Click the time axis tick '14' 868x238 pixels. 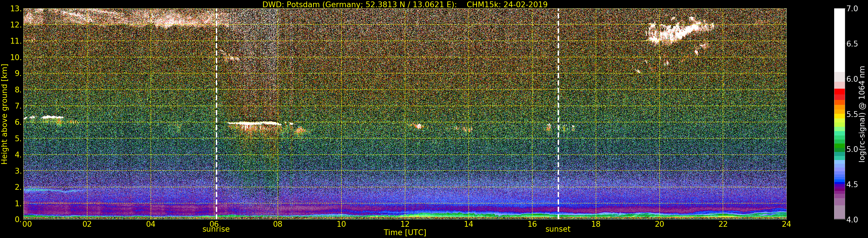[x=469, y=224]
